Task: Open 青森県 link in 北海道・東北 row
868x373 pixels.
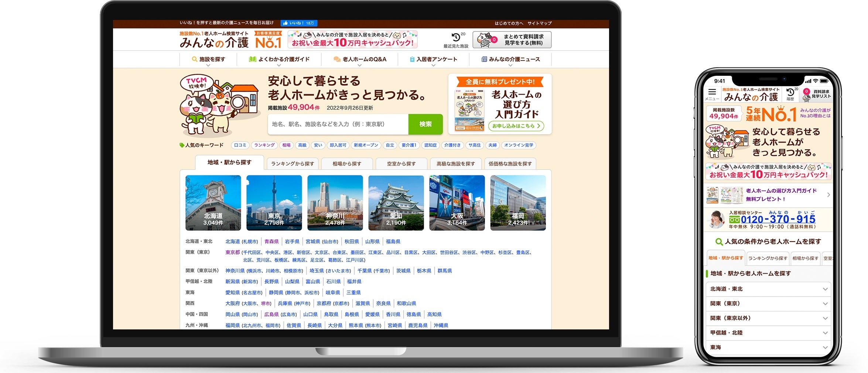Action: click(271, 242)
